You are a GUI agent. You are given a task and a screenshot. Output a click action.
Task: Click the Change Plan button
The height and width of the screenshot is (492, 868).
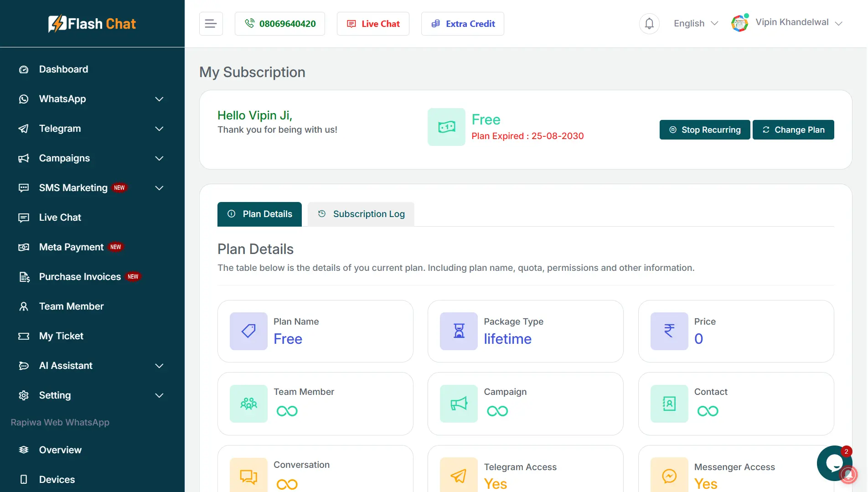click(793, 130)
